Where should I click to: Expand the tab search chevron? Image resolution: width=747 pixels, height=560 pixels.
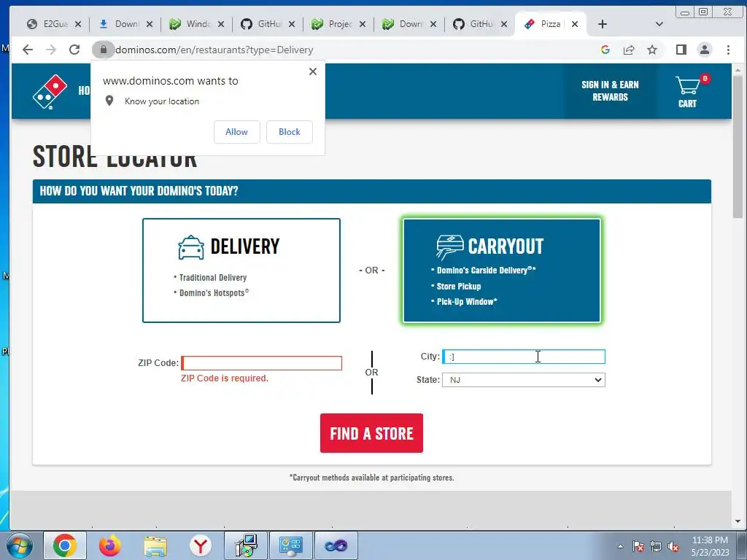coord(659,24)
